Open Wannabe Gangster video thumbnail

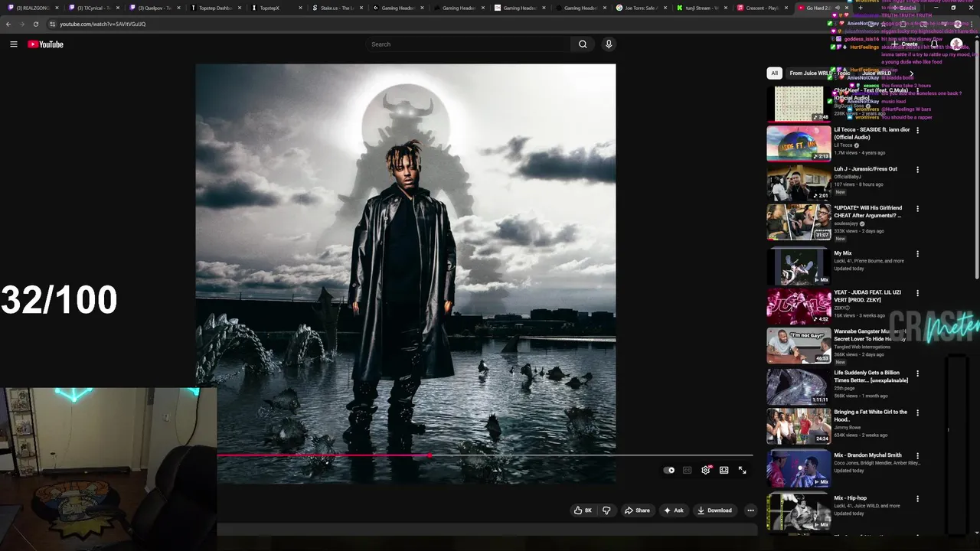pos(799,344)
